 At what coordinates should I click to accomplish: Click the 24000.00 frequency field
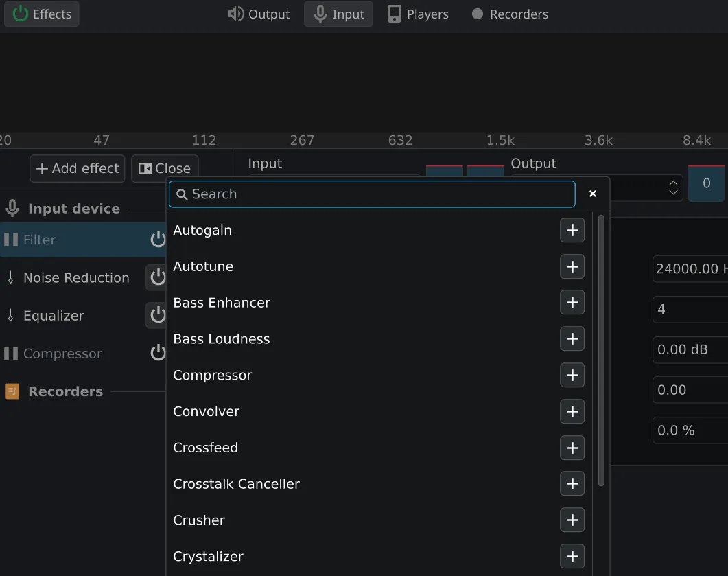click(690, 268)
